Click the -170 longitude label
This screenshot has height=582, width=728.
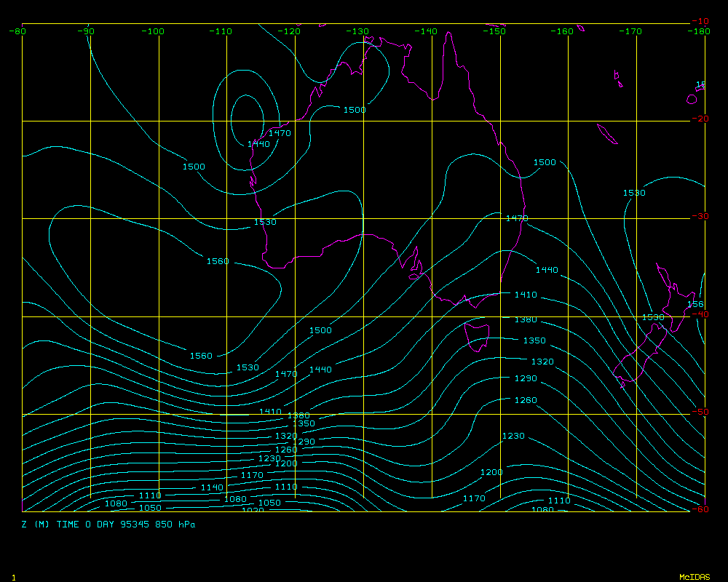tap(631, 31)
